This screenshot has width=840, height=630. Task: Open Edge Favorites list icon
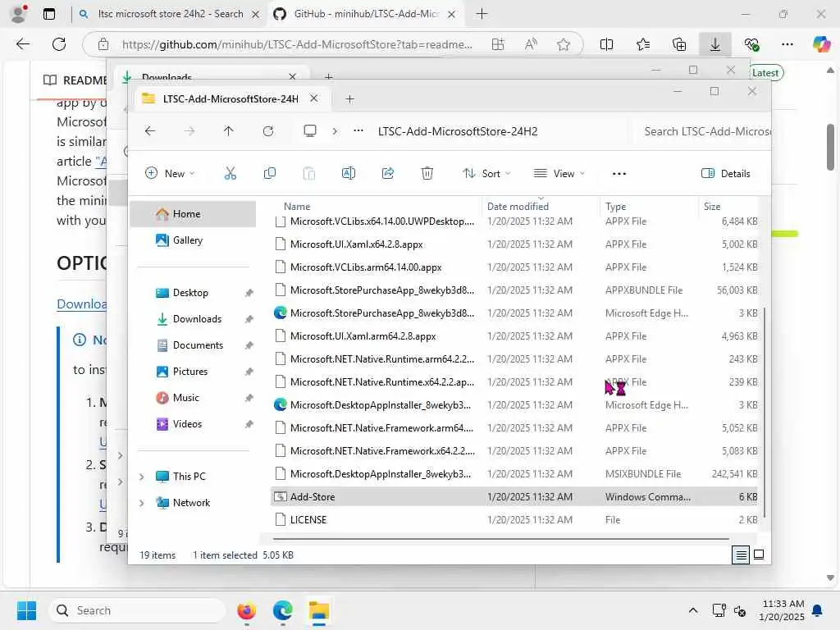pyautogui.click(x=643, y=44)
